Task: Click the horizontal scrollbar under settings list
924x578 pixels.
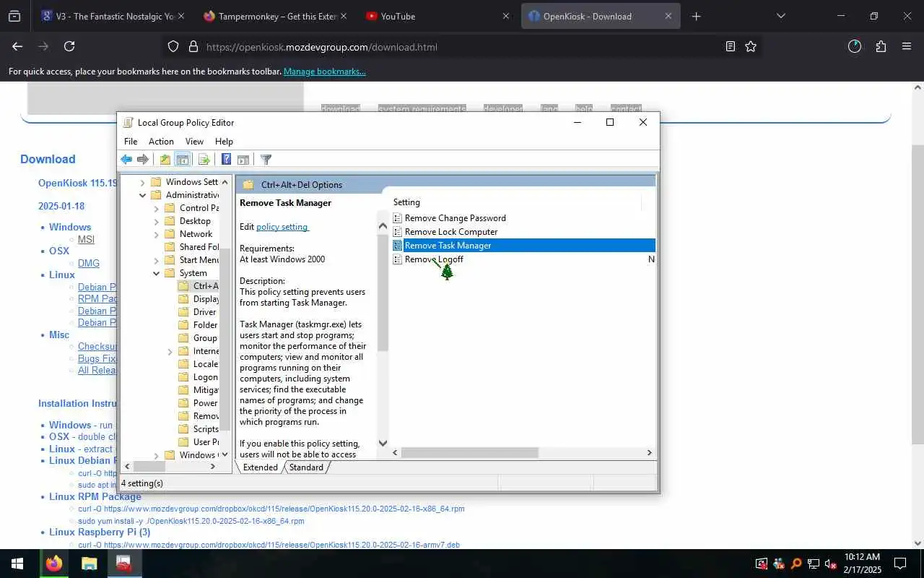Action: tap(469, 452)
